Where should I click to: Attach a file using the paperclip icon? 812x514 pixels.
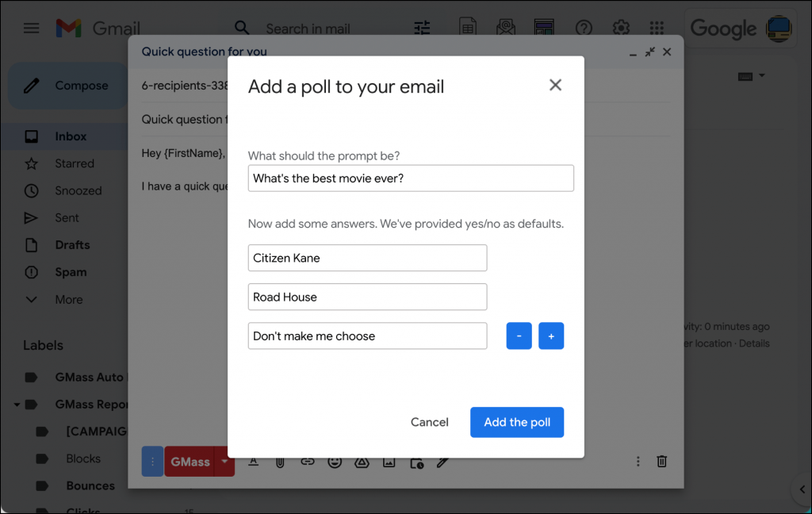tap(280, 461)
